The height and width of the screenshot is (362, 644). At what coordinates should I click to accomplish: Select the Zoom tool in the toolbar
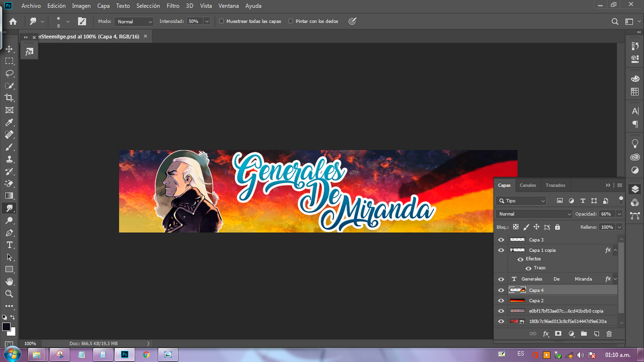coord(9,294)
